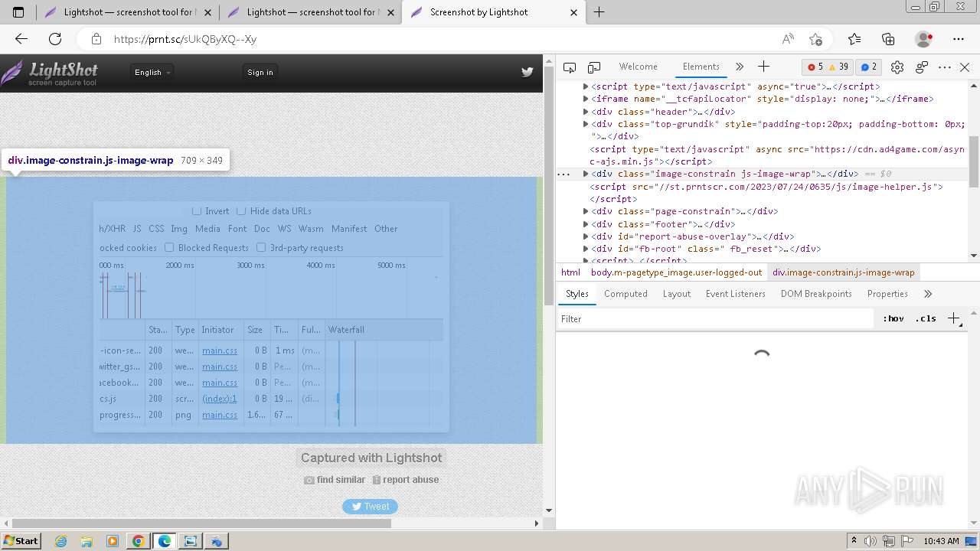The image size is (980, 551).
Task: Switch to the Welcome DevTools tab
Action: [638, 67]
